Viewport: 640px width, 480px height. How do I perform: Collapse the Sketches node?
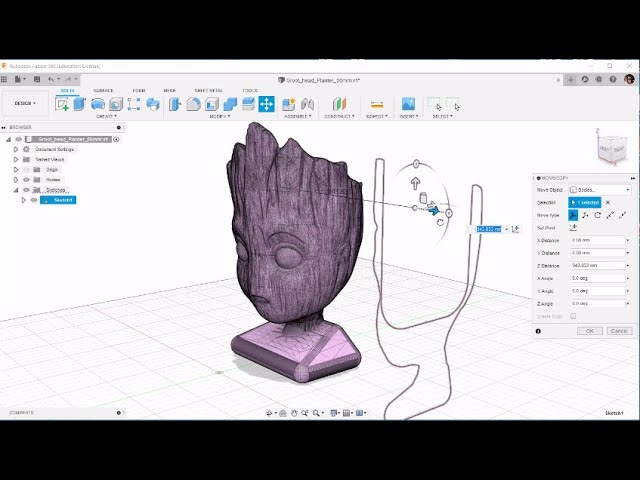click(16, 190)
